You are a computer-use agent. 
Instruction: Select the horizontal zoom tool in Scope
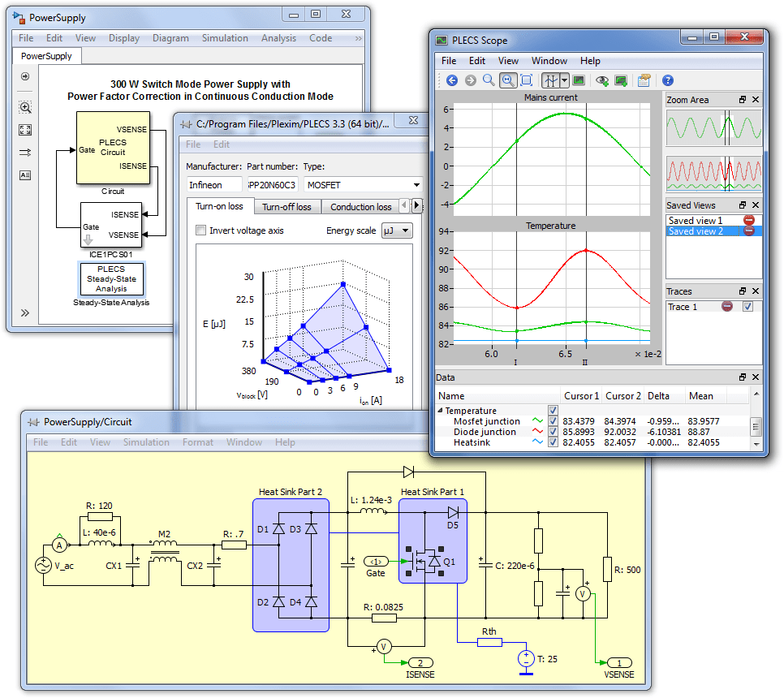507,80
